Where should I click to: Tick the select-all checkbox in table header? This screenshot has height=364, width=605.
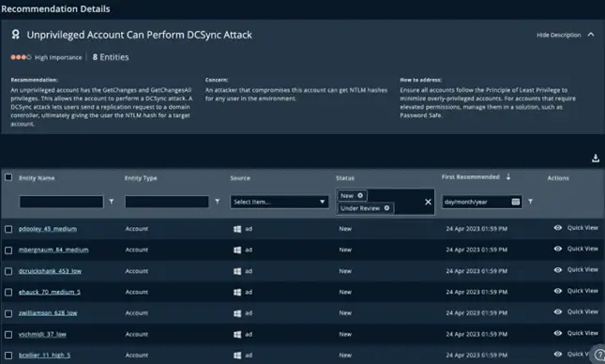(x=8, y=177)
